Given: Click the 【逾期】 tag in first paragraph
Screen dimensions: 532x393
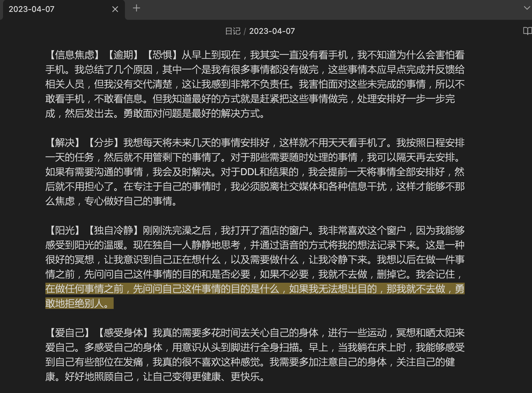Looking at the screenshot, I should [x=123, y=55].
